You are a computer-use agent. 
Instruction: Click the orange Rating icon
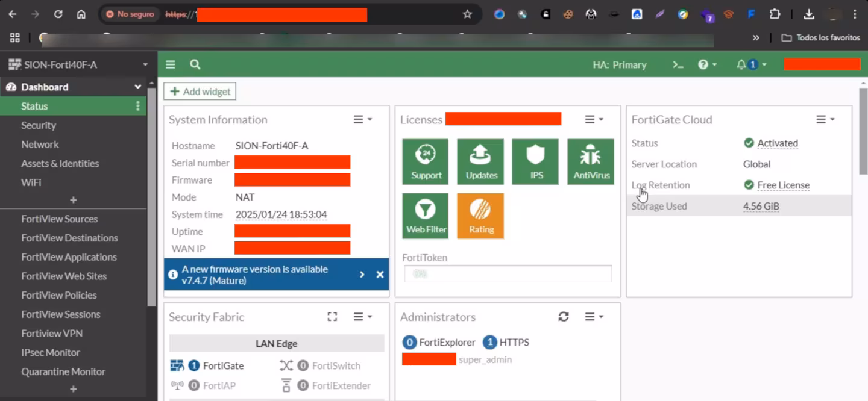(x=480, y=216)
